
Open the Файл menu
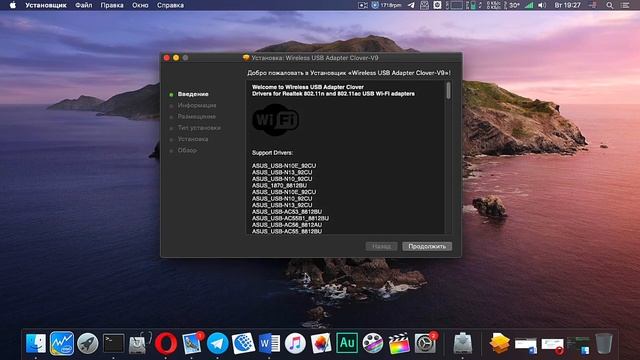pyautogui.click(x=83, y=5)
